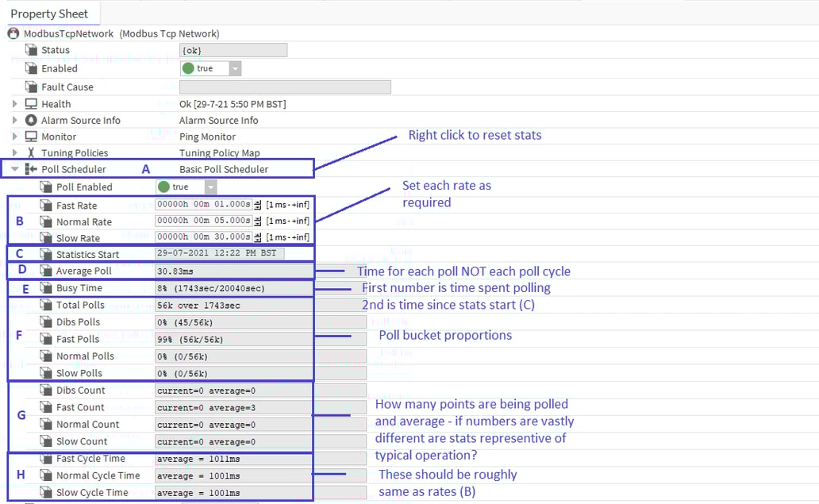Click the Status property icon
The width and height of the screenshot is (819, 504).
pyautogui.click(x=32, y=51)
